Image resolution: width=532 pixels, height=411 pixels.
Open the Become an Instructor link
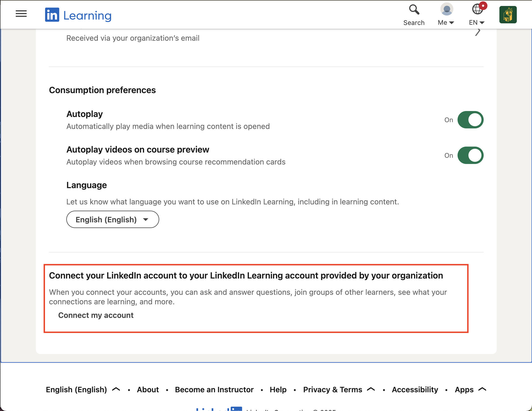pos(214,390)
